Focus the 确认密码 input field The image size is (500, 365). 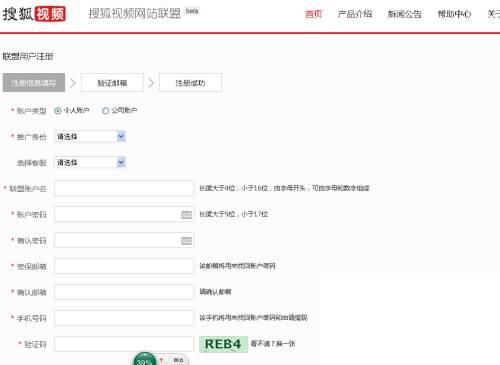pos(124,240)
